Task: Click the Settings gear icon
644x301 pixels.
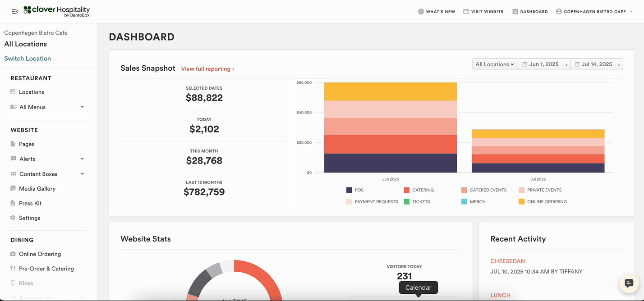Action: point(13,218)
